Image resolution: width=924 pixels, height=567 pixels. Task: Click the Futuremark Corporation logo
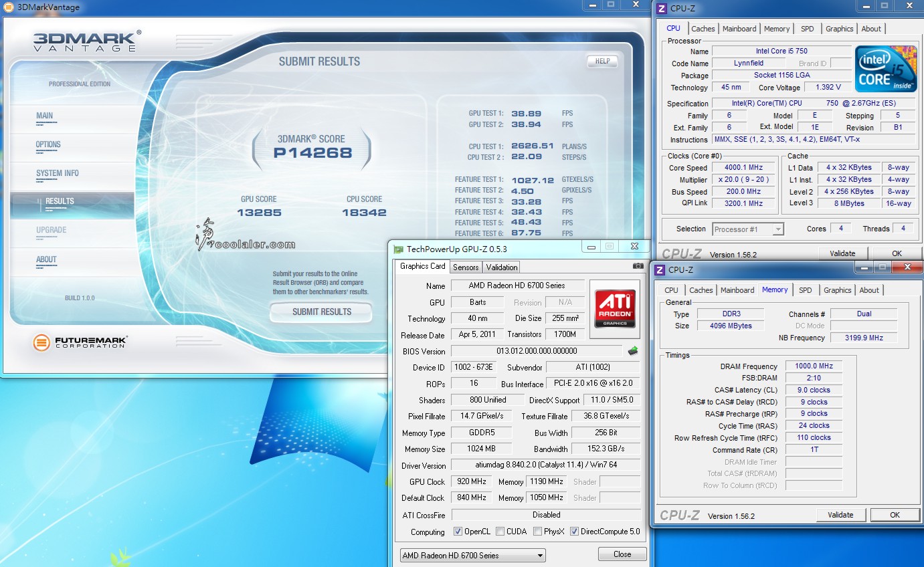click(x=80, y=342)
